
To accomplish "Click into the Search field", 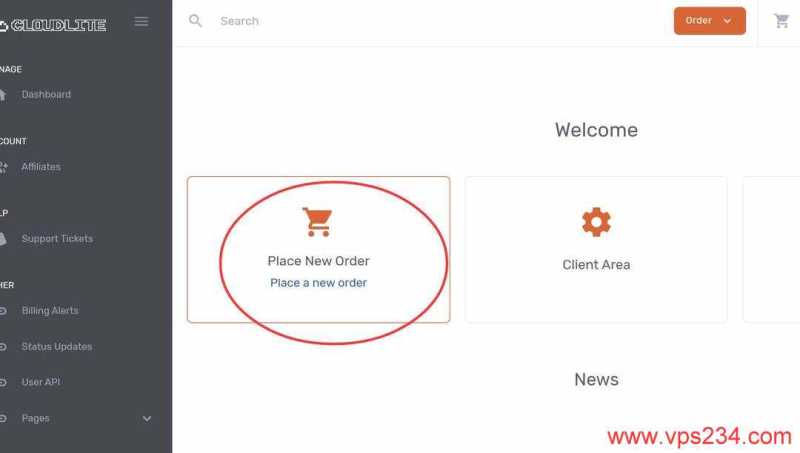I will (x=439, y=21).
